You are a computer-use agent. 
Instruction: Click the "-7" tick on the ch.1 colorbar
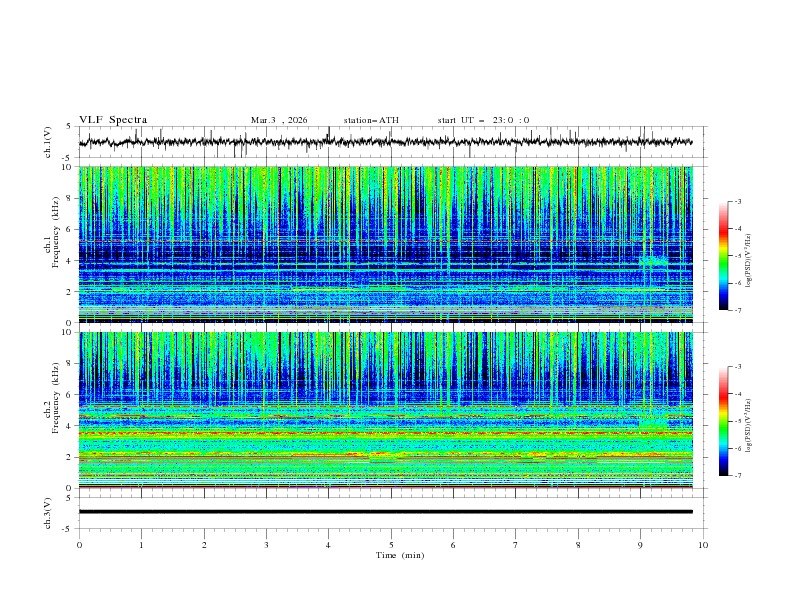point(737,310)
